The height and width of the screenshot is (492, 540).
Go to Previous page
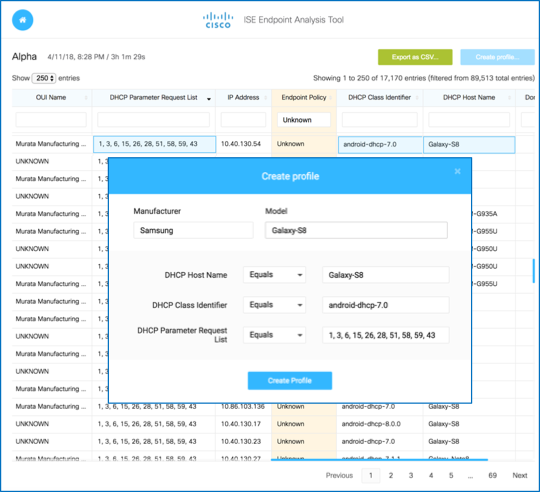[x=339, y=475]
